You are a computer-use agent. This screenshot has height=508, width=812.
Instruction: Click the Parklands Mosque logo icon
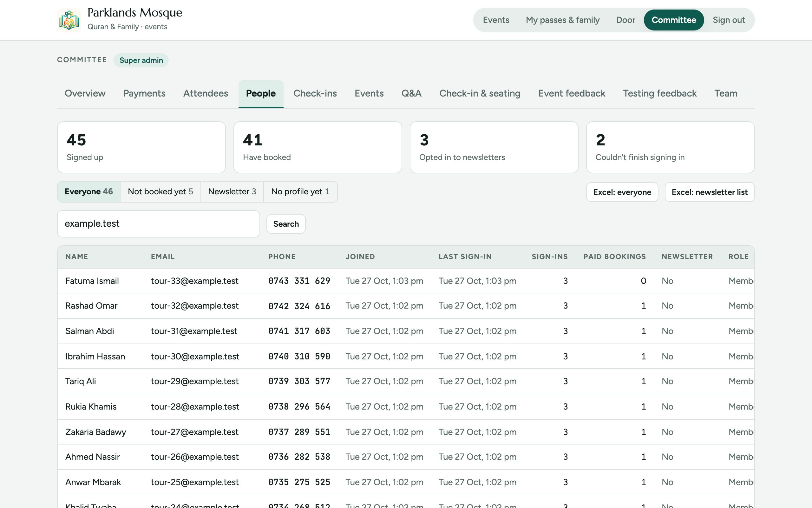pos(69,20)
